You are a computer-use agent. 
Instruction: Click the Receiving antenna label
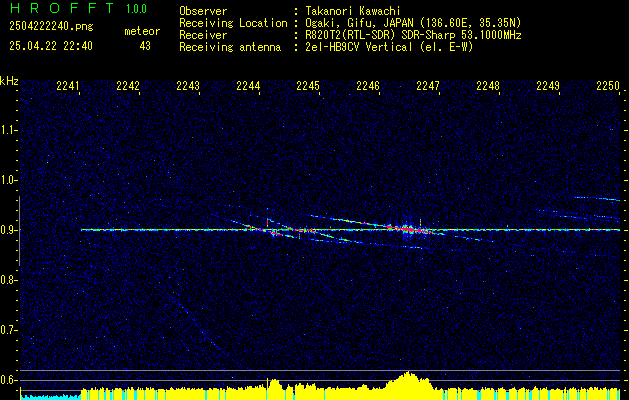[x=230, y=47]
